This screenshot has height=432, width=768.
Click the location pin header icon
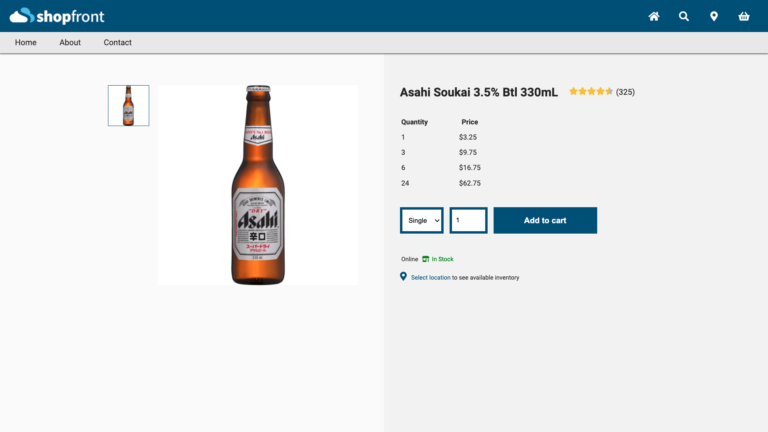click(x=714, y=16)
